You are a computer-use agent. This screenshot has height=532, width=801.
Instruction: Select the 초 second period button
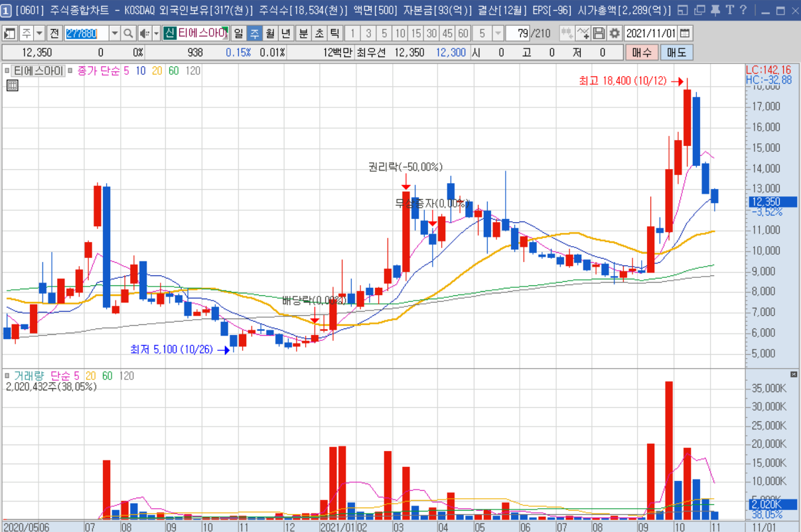(x=319, y=33)
